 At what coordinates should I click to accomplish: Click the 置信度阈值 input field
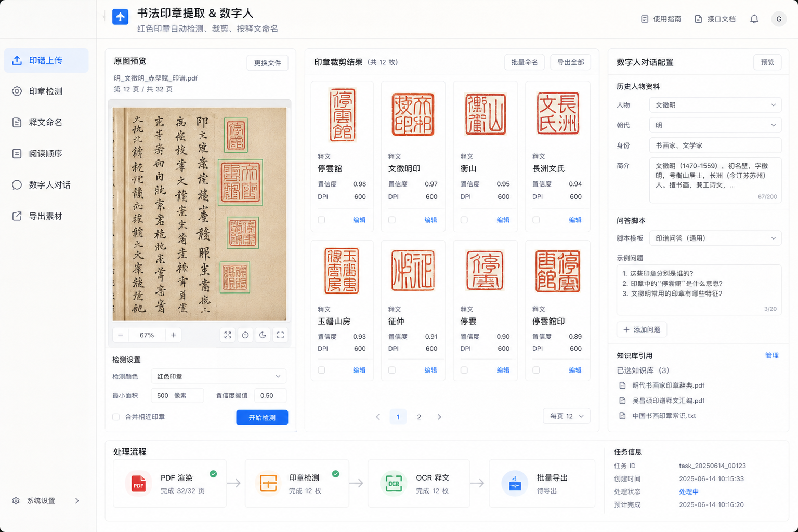coord(270,396)
